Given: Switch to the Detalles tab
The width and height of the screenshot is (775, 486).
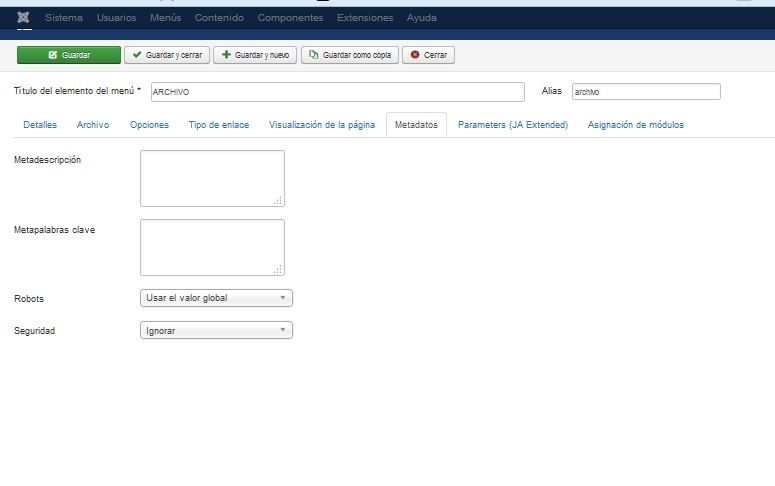Looking at the screenshot, I should coord(40,125).
